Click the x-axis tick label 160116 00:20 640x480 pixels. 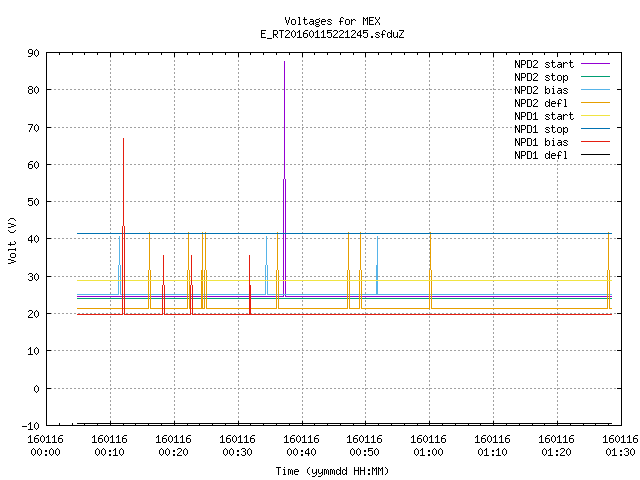(173, 446)
